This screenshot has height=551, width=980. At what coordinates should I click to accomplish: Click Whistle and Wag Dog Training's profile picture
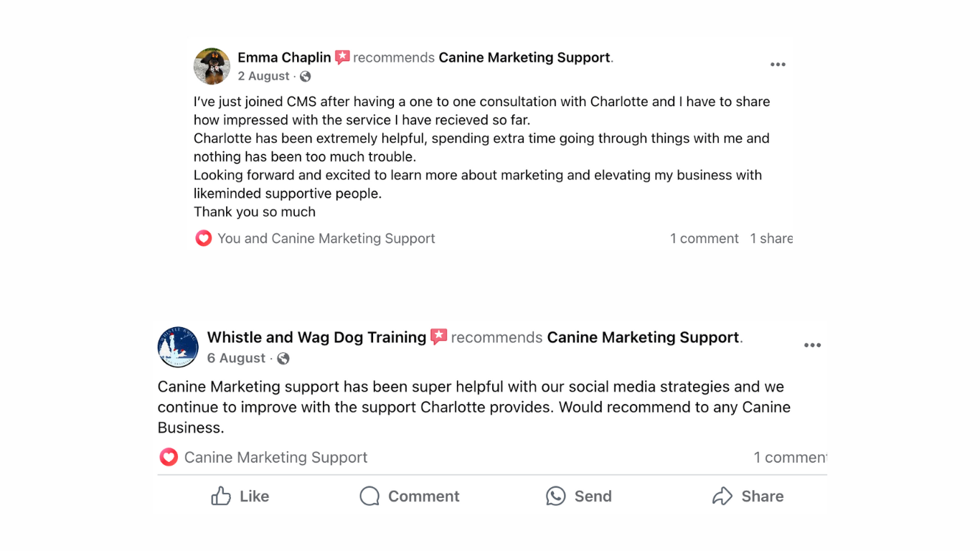click(178, 347)
